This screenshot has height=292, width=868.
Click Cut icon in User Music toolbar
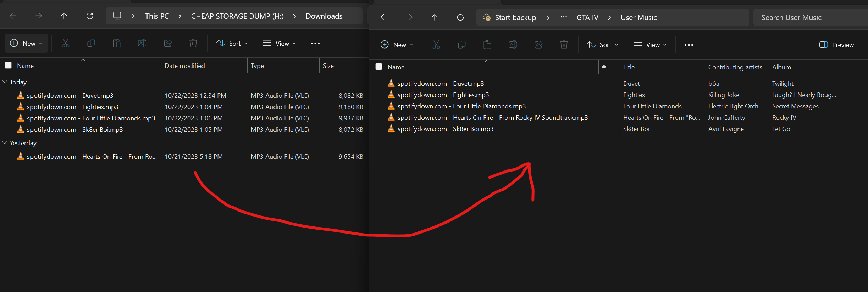436,45
